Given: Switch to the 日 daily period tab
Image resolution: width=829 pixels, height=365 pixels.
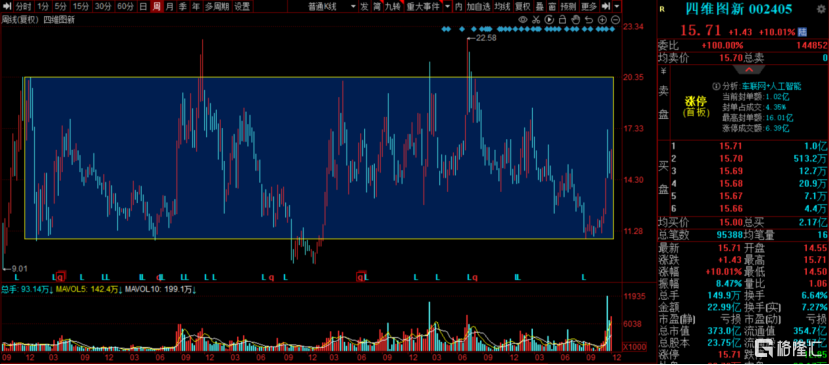Looking at the screenshot, I should [143, 6].
